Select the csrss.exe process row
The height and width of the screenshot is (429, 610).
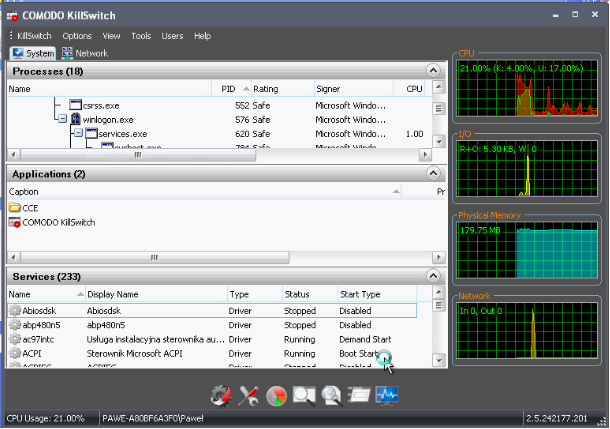coord(219,105)
